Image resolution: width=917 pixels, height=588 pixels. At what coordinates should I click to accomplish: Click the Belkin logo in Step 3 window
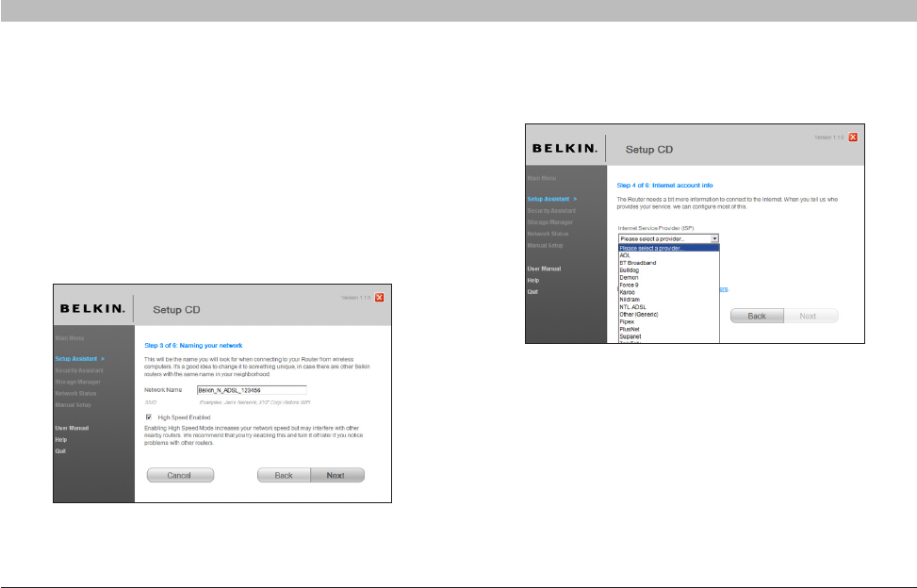pos(92,309)
